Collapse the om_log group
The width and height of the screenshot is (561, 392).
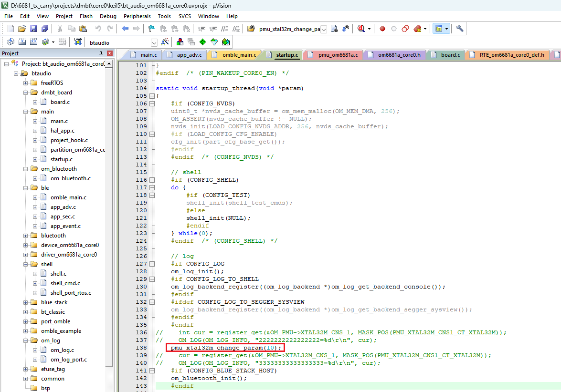tap(25, 341)
